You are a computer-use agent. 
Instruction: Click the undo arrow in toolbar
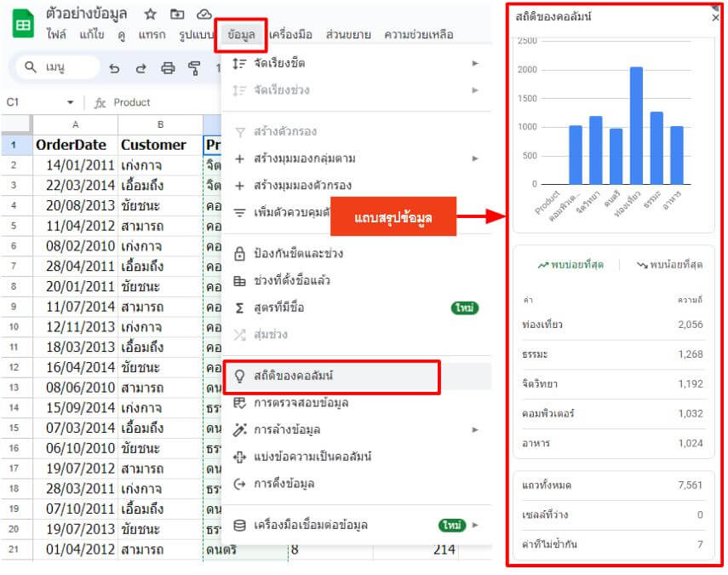tap(114, 69)
